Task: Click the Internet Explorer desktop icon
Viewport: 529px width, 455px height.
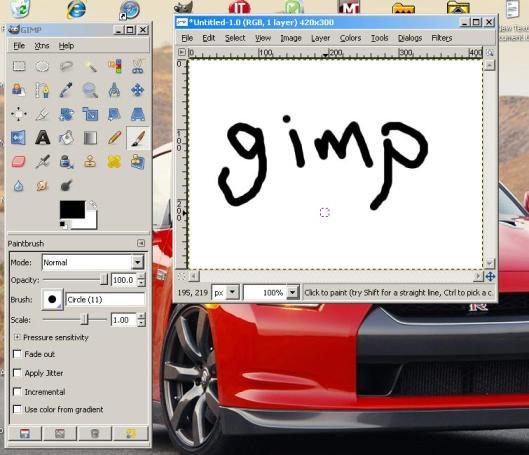Action: (x=76, y=9)
